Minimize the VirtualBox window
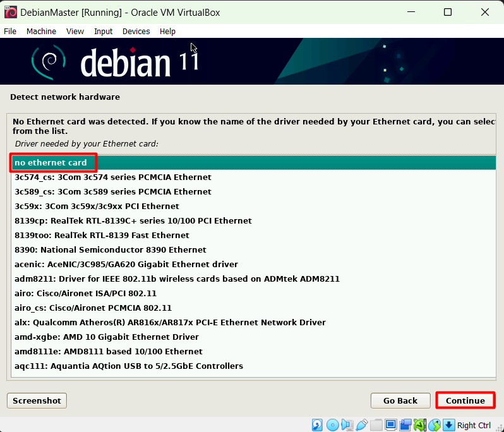This screenshot has height=432, width=504. click(x=411, y=12)
